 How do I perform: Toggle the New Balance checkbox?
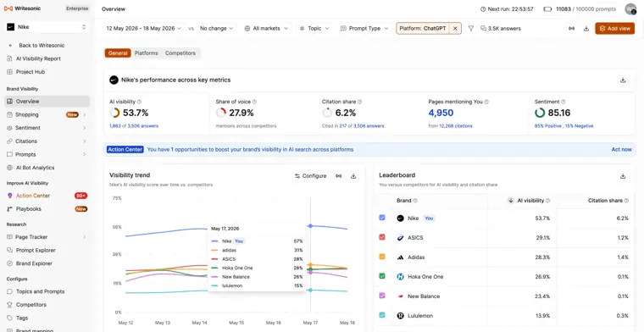[x=382, y=296]
